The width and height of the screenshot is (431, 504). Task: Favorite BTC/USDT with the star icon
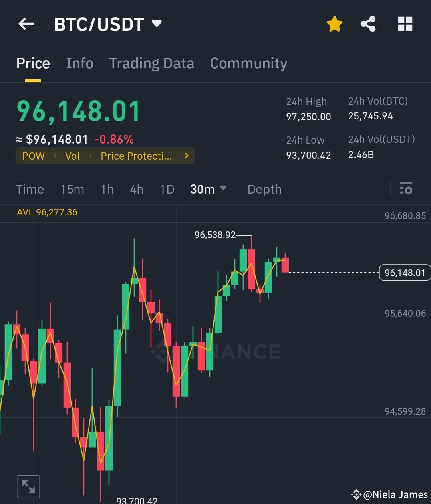(334, 24)
